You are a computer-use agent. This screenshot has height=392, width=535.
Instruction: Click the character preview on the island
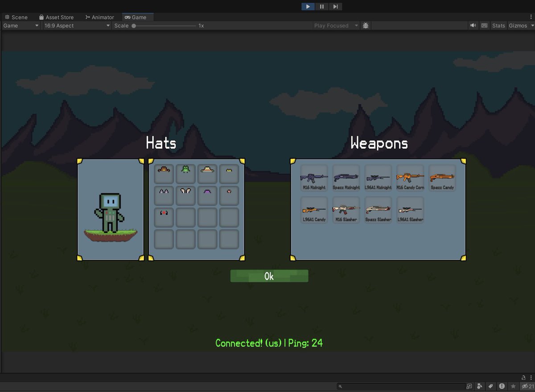(109, 213)
